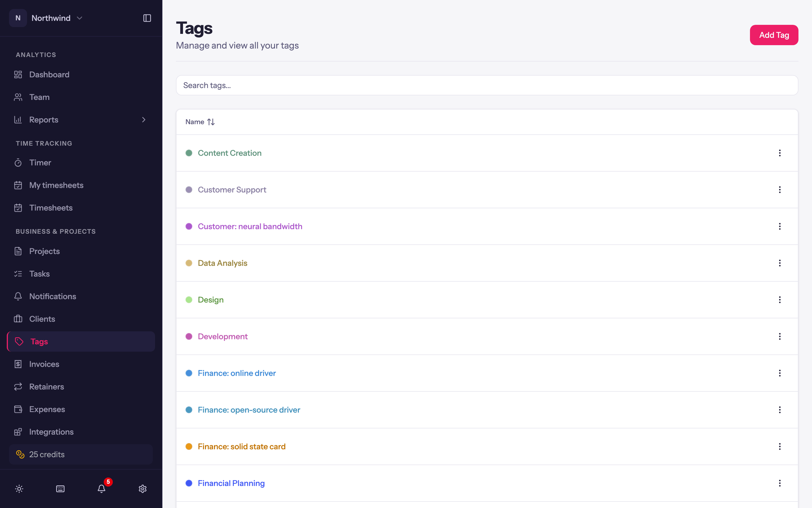The width and height of the screenshot is (812, 508).
Task: Open the Clients page
Action: [81, 319]
